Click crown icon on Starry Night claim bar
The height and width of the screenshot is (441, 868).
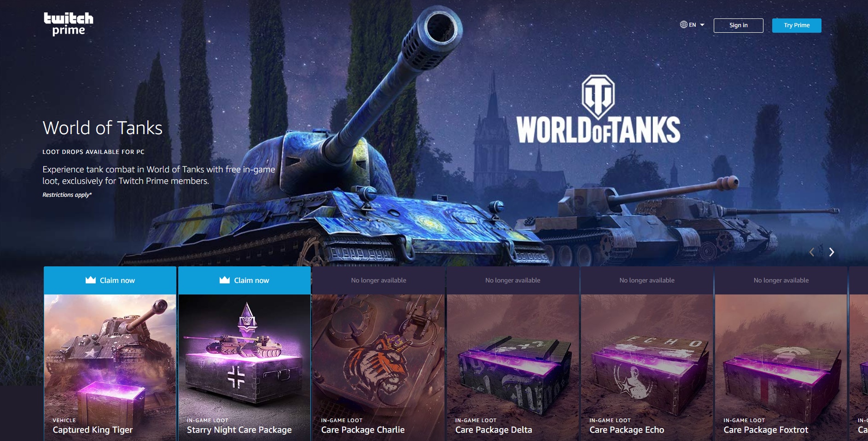point(225,280)
